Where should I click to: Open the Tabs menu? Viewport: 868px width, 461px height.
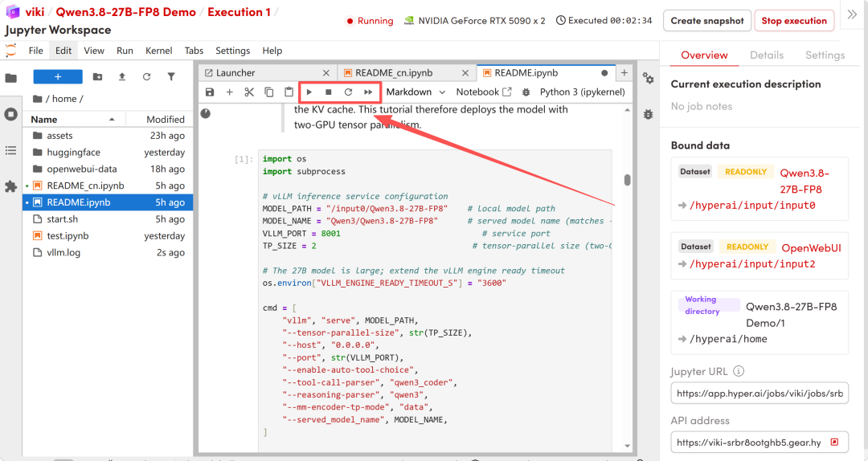click(x=194, y=51)
